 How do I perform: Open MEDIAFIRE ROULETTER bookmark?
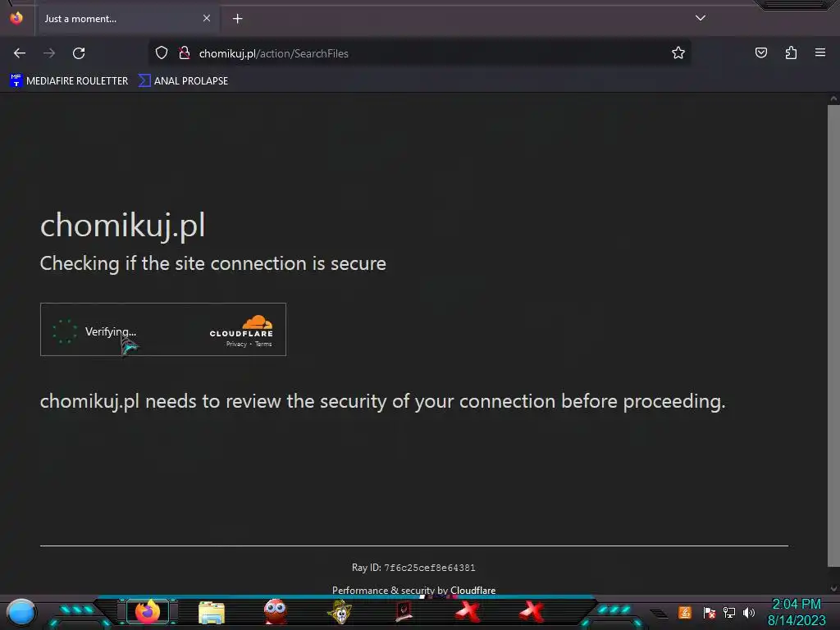(69, 81)
